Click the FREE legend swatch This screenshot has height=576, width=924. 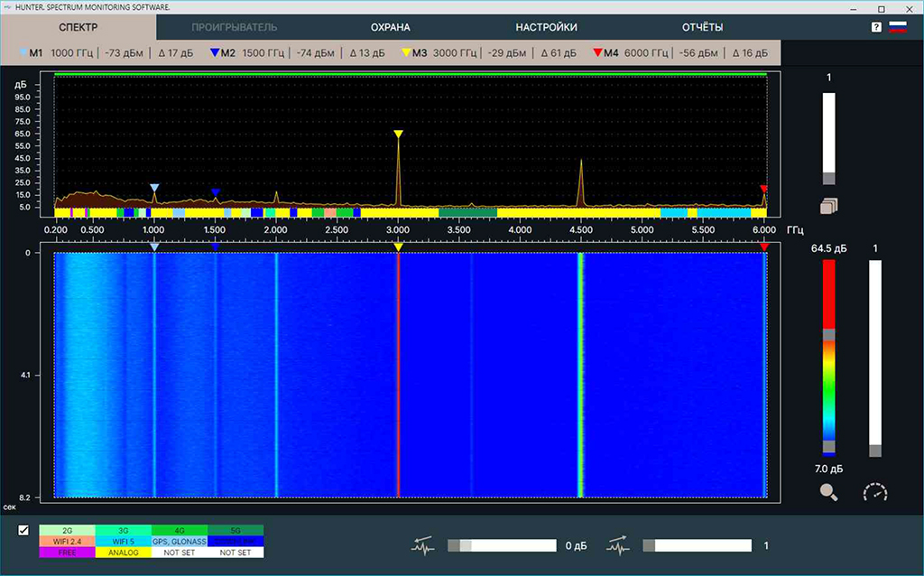[x=67, y=553]
